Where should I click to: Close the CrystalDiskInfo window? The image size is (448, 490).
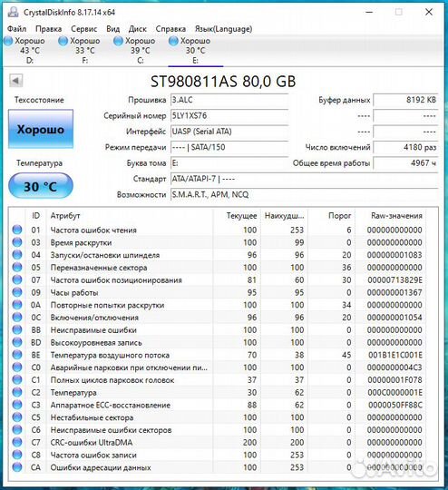tap(429, 12)
